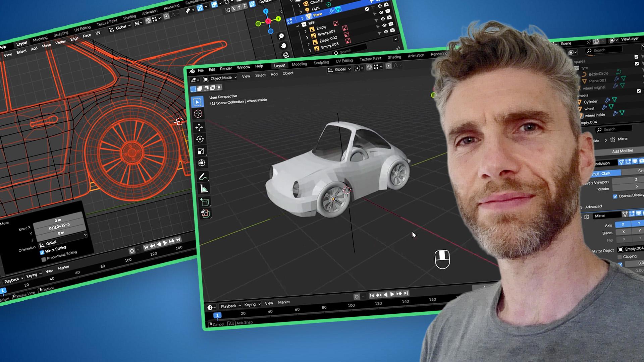Click the Add Cube tool icon
644x362 pixels.
pos(205,202)
